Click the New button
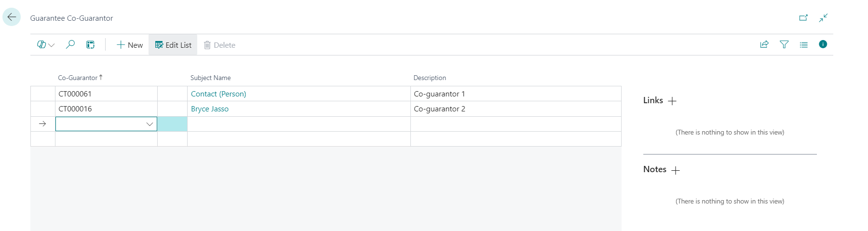 130,45
